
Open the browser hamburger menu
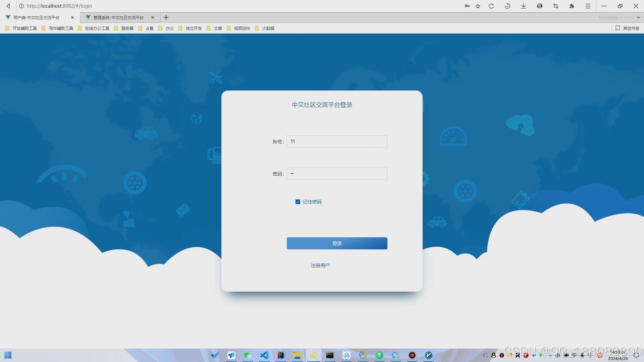click(588, 6)
